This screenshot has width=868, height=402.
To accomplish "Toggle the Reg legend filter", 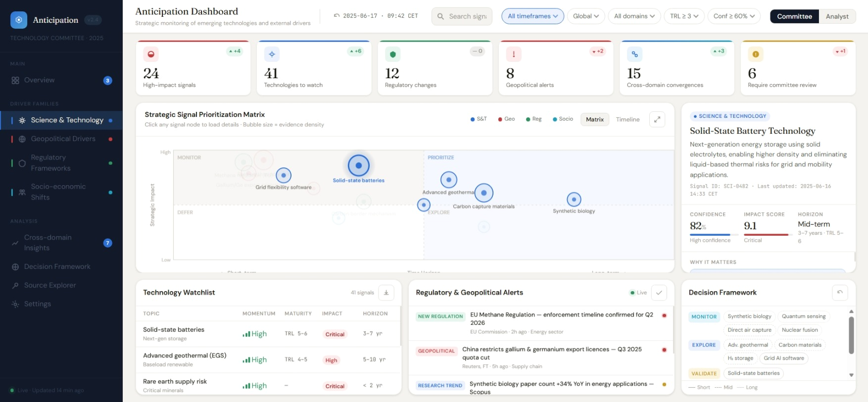I will (x=533, y=119).
